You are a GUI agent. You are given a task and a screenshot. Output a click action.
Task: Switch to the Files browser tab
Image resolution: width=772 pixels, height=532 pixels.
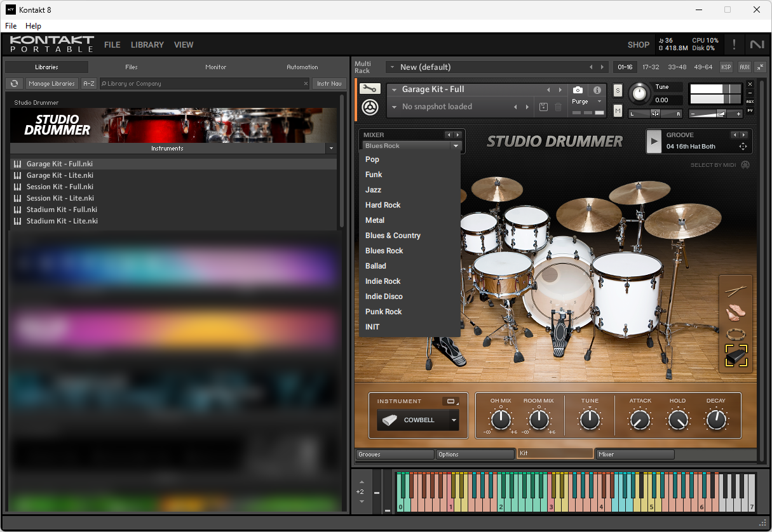click(132, 67)
